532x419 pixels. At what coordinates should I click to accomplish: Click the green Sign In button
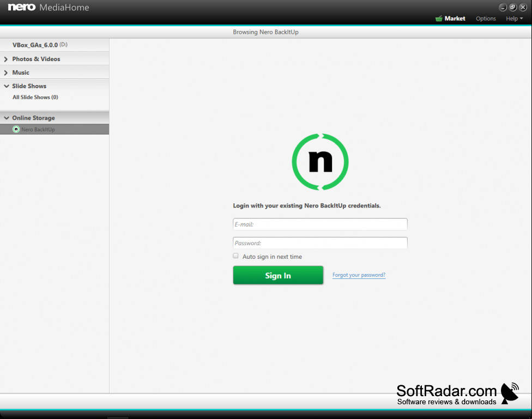(278, 275)
